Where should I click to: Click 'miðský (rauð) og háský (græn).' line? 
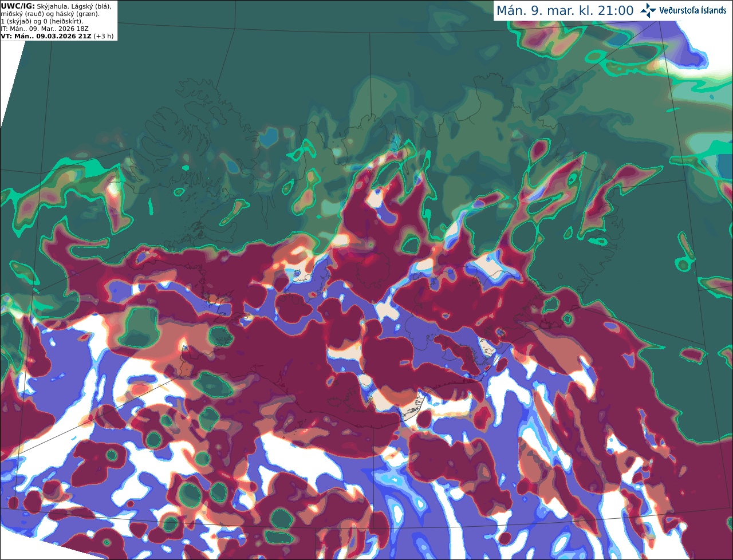coord(50,14)
